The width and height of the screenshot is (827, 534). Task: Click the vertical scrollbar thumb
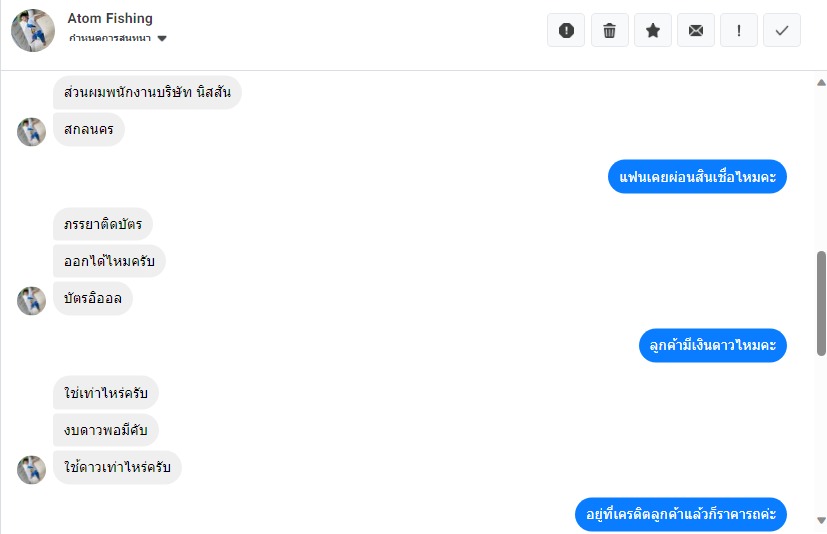[821, 303]
